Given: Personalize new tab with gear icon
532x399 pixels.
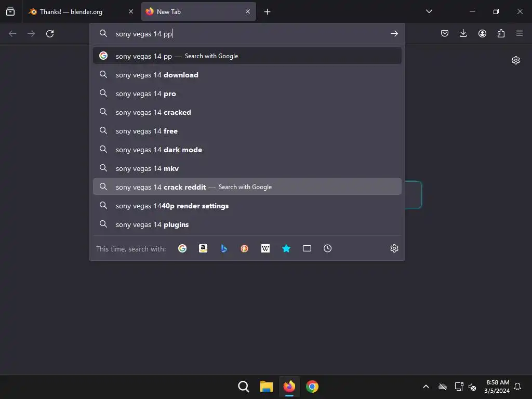Looking at the screenshot, I should [516, 60].
